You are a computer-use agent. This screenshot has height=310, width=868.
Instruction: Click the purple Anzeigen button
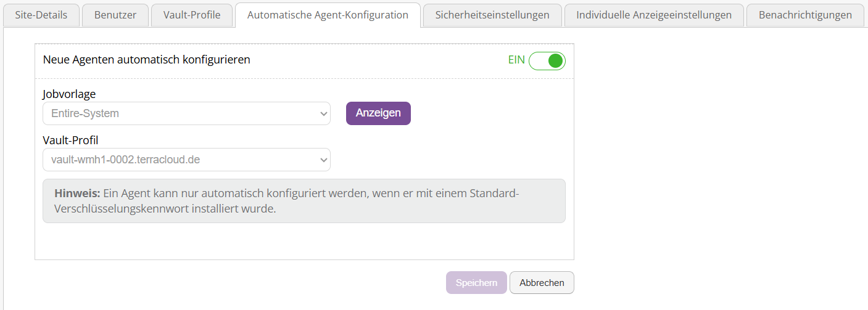[378, 113]
